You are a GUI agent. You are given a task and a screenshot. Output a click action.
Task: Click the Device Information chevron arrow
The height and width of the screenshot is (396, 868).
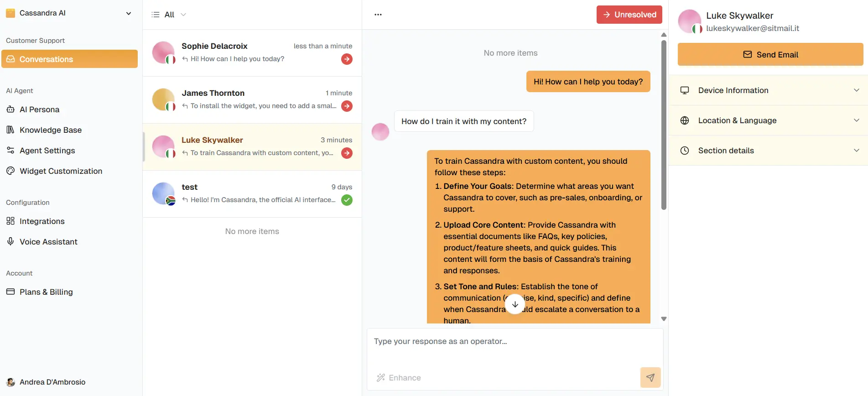[x=857, y=90]
